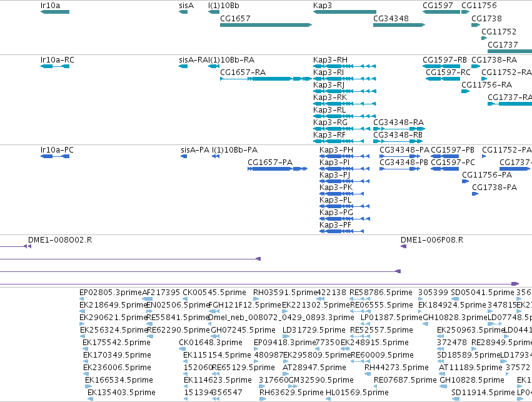This screenshot has height=402, width=532.
Task: Open the EK175542.5prime EST label
Action: 116,343
